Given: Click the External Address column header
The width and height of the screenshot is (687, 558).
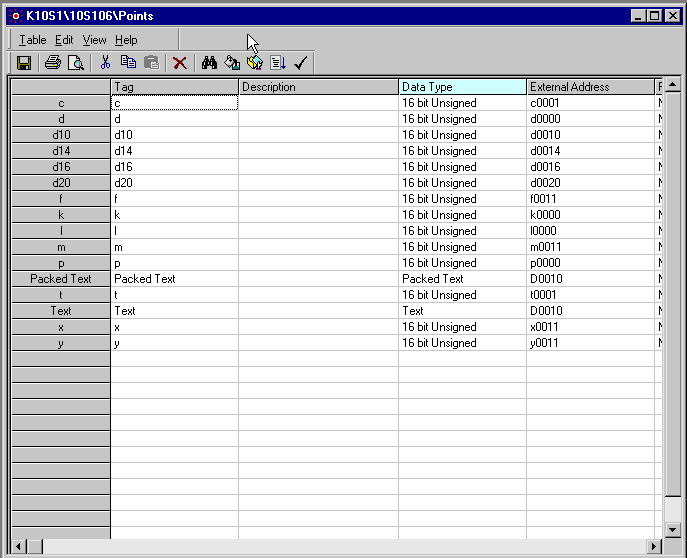Looking at the screenshot, I should coord(591,87).
